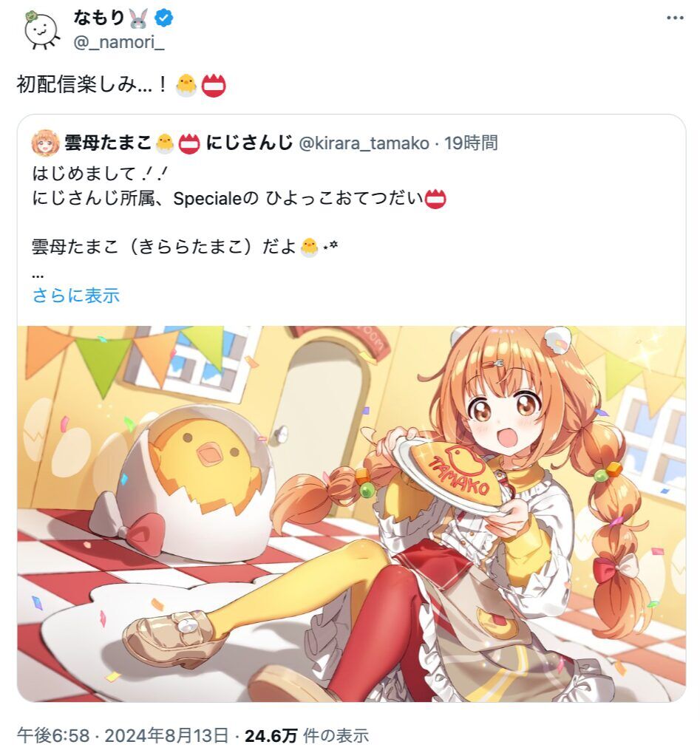Click red crown emoji after ひよっこおてつだい

pos(435,199)
